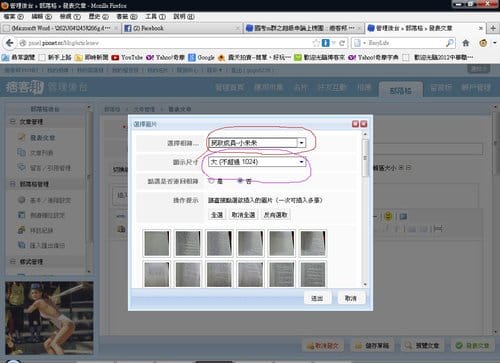Open the 即時新聞 bookmark folder
The width and height of the screenshot is (500, 363).
[92, 57]
